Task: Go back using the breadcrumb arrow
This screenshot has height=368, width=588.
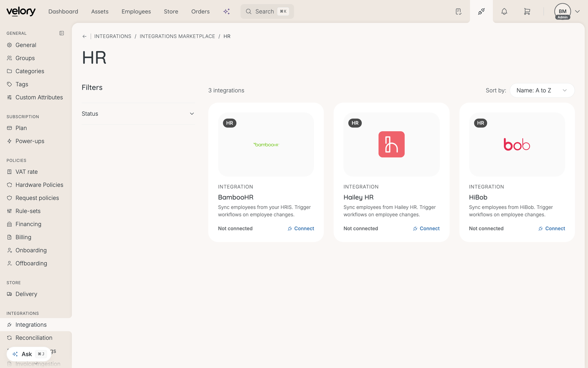Action: (x=85, y=36)
